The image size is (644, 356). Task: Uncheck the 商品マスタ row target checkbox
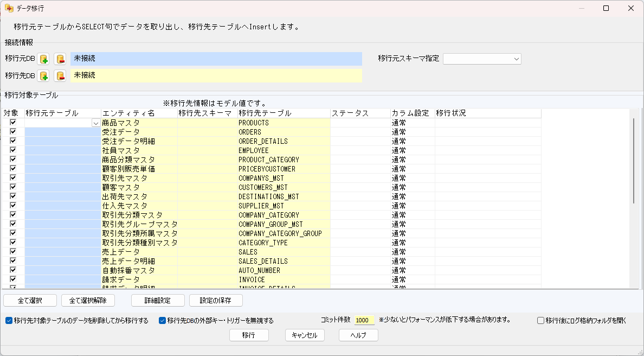13,123
